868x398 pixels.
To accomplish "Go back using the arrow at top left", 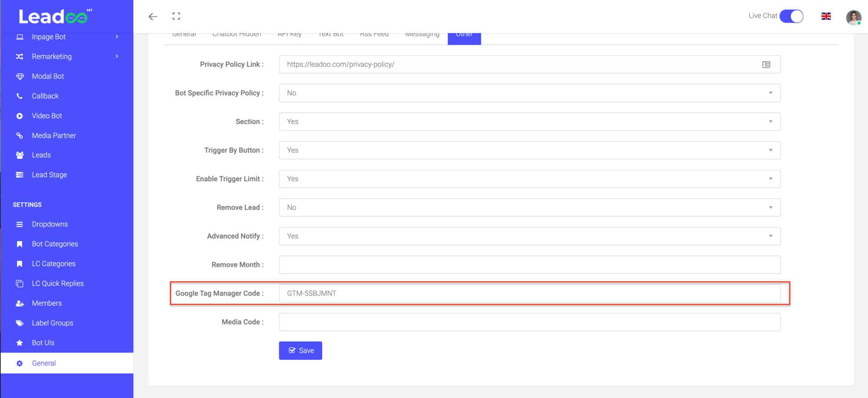I will pyautogui.click(x=152, y=16).
